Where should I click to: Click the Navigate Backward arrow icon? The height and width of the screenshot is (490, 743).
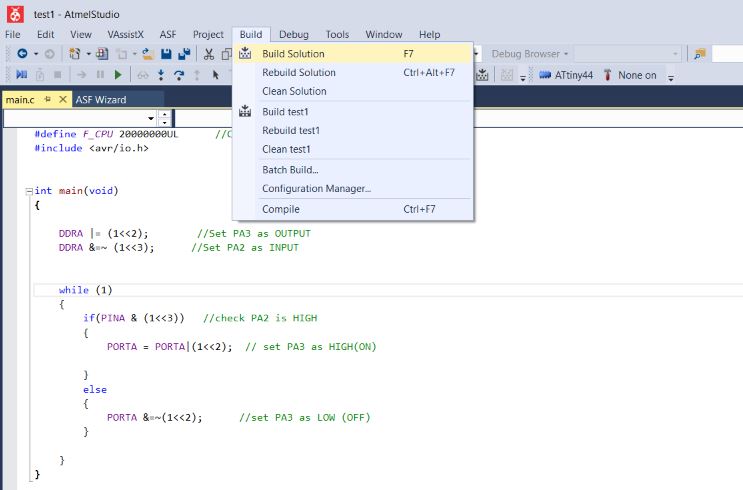[22, 54]
